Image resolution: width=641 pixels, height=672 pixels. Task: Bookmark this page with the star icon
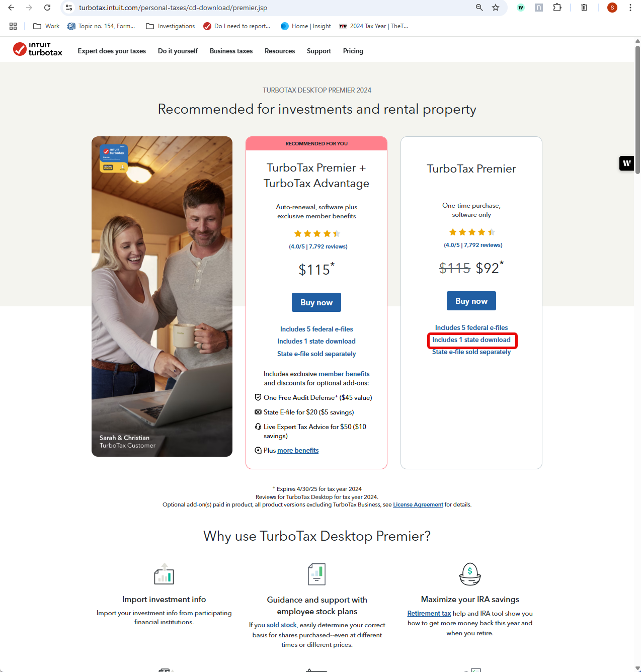tap(496, 8)
